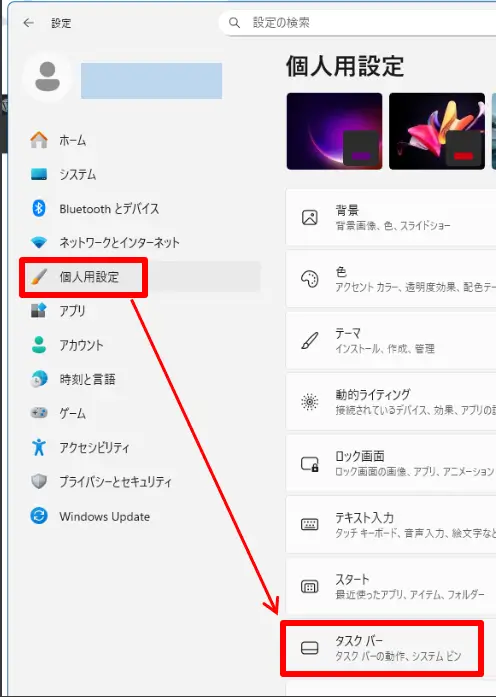
Task: Select the colorful flower theme thumbnail
Action: pos(437,131)
